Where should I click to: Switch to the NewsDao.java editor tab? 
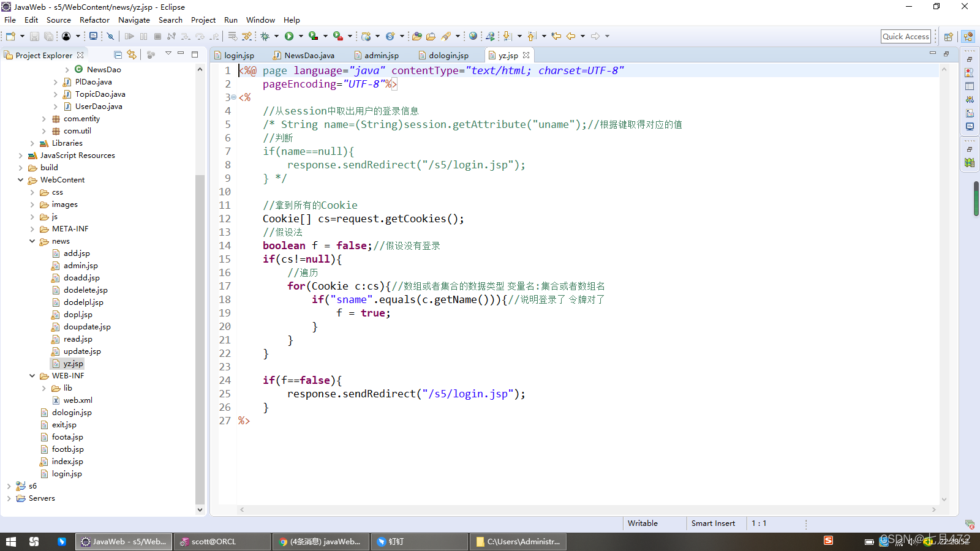(x=308, y=54)
